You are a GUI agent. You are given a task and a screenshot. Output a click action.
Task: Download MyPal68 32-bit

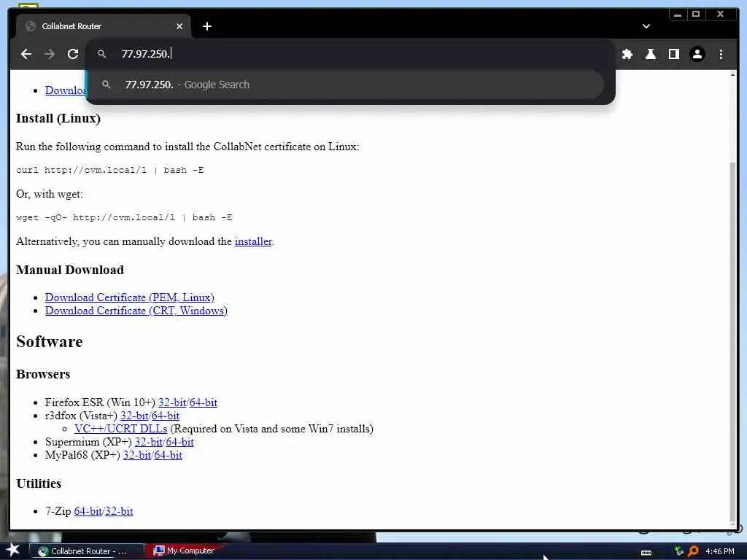click(137, 455)
